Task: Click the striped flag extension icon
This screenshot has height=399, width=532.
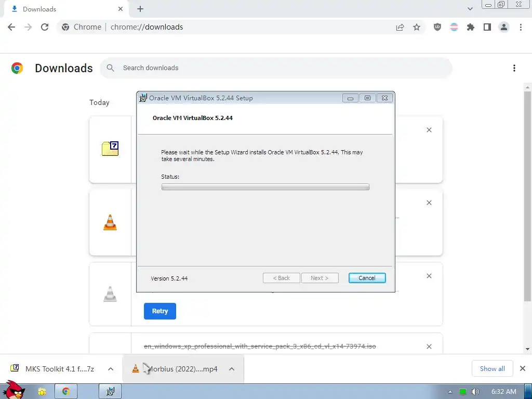Action: [454, 27]
